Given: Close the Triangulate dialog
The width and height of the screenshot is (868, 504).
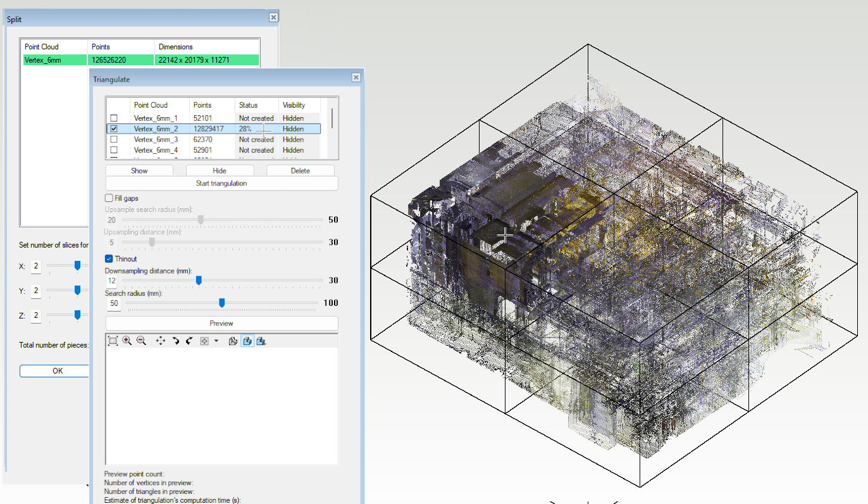Looking at the screenshot, I should coord(356,79).
